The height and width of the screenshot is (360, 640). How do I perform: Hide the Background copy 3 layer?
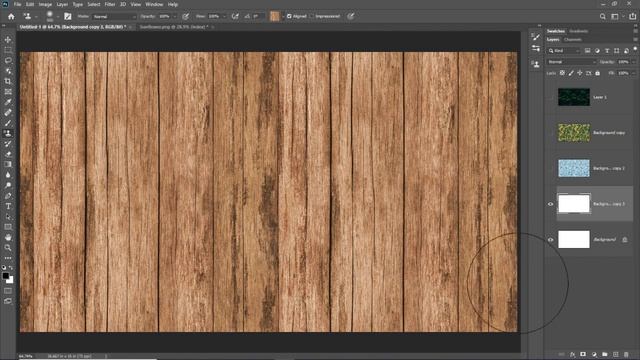pos(550,204)
